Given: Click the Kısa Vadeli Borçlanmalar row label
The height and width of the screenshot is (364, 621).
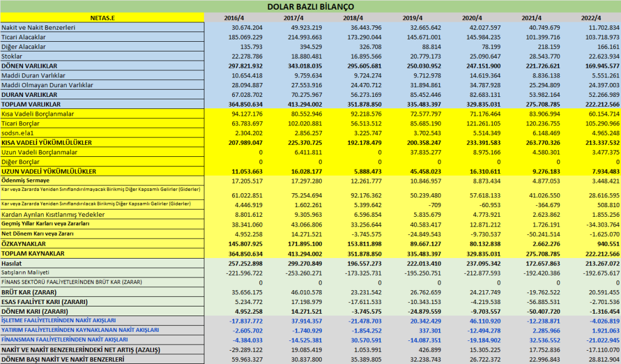Looking at the screenshot, I should pos(38,114).
